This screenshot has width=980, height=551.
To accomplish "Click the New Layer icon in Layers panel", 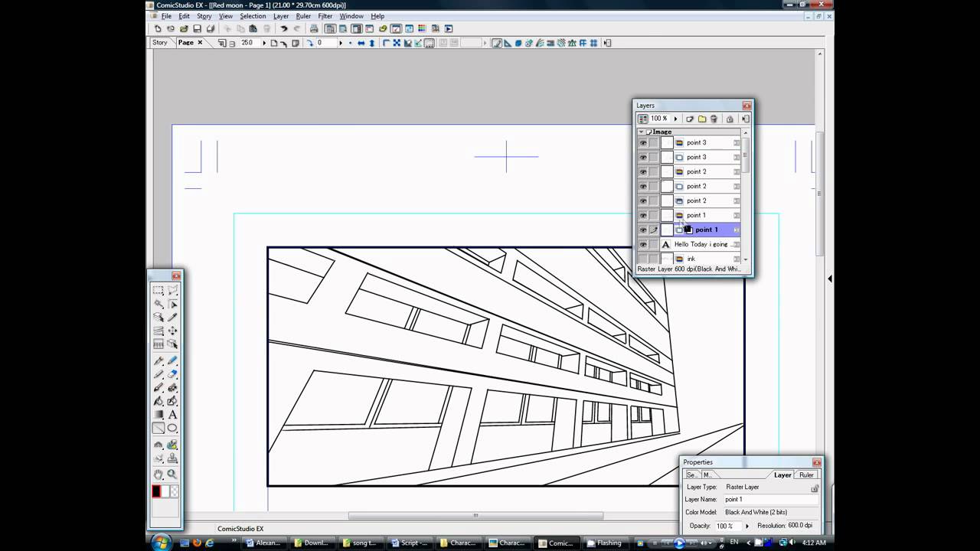I will 689,119.
